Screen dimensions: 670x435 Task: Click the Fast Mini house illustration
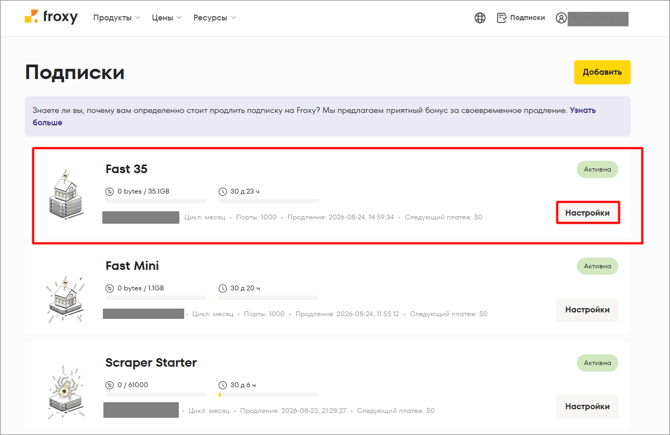pos(65,300)
